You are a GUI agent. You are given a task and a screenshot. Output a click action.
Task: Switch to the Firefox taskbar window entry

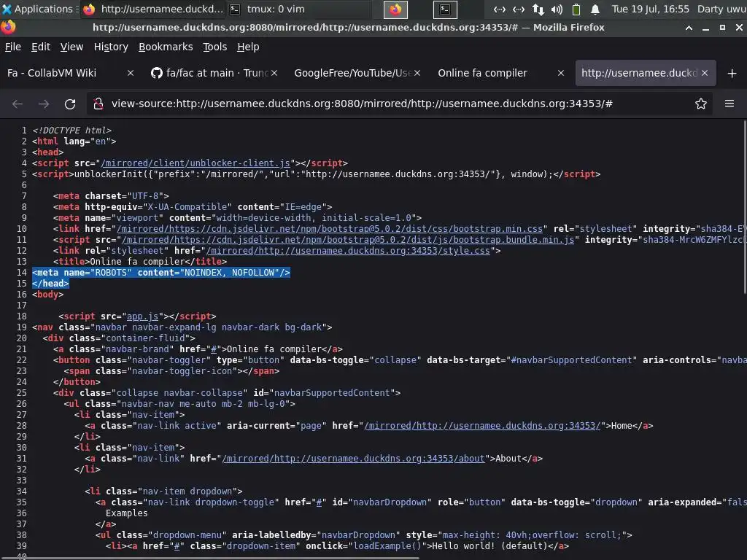(x=153, y=9)
